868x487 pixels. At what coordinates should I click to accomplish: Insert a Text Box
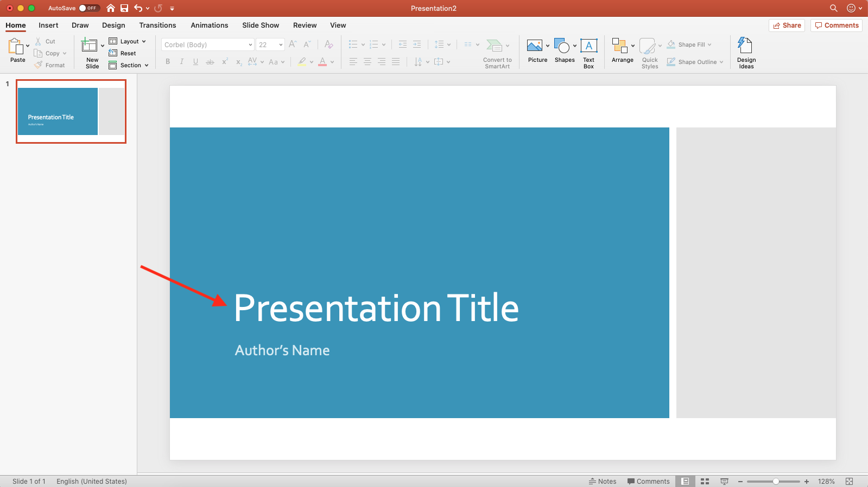point(589,46)
